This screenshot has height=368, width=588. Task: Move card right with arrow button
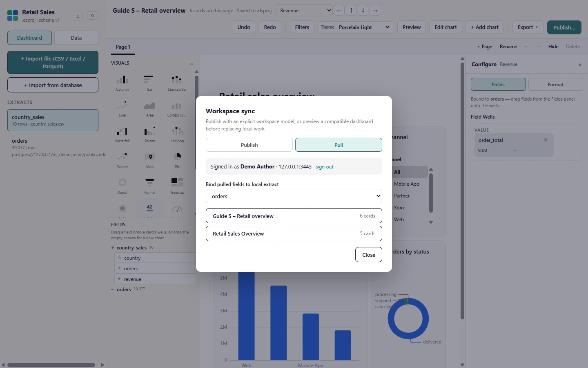tap(375, 11)
